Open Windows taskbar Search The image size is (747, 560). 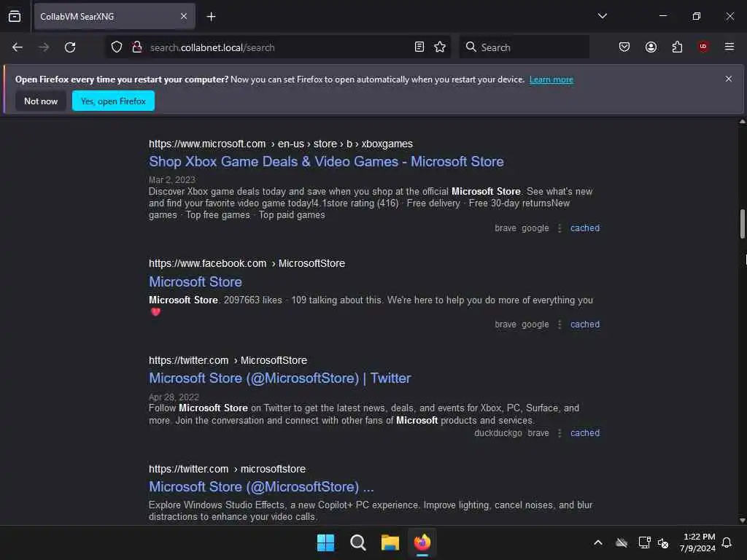[357, 542]
